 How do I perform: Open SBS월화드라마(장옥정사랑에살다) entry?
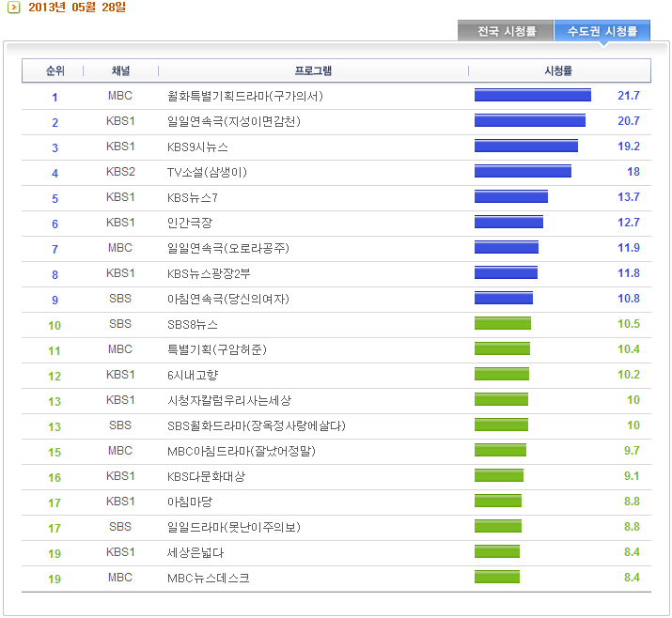(x=257, y=425)
